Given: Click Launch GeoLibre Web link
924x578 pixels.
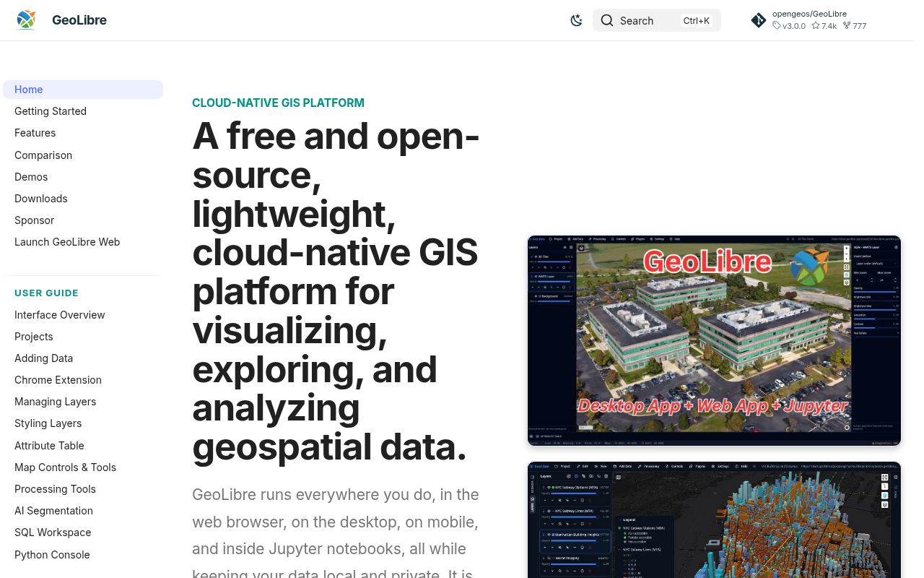Looking at the screenshot, I should (x=67, y=242).
